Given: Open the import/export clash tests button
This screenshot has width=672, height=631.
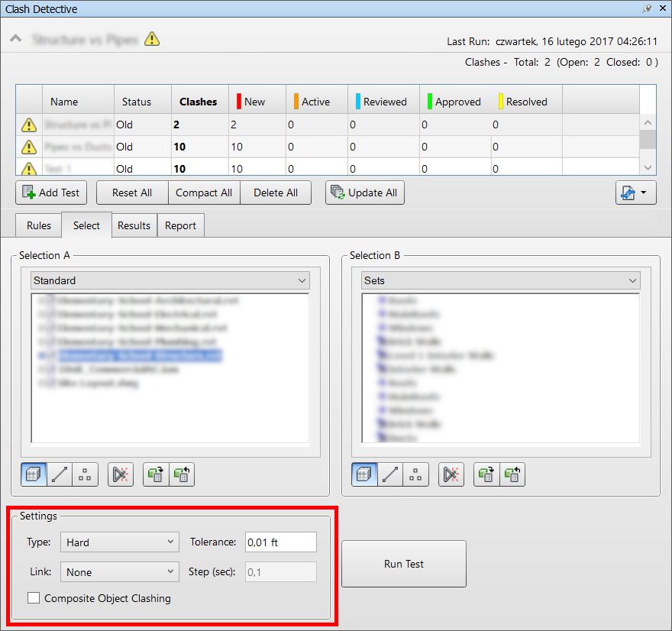Looking at the screenshot, I should 635,193.
